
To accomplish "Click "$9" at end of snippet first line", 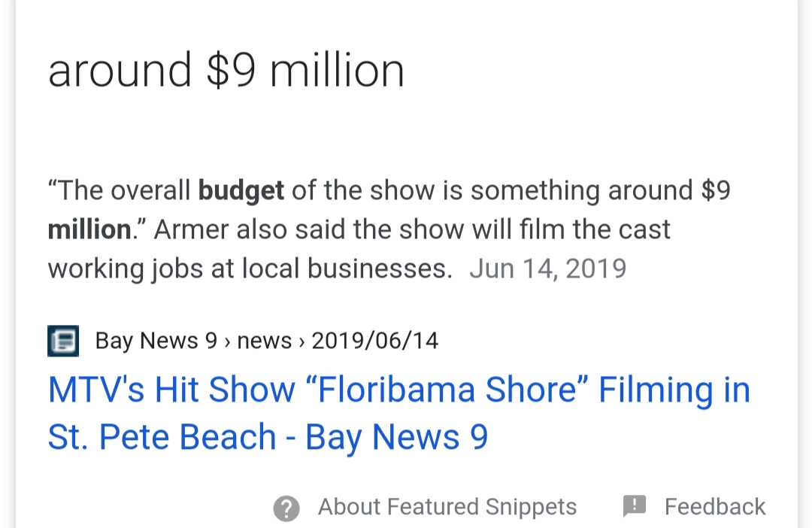I will (x=715, y=190).
